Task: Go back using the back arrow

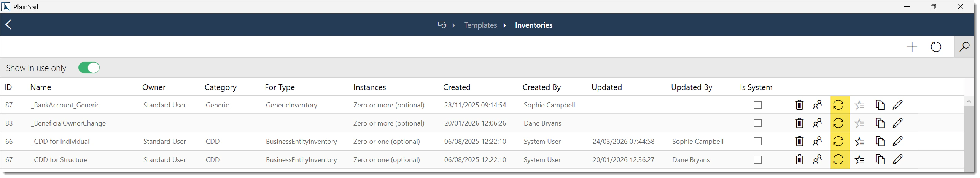Action: click(9, 25)
